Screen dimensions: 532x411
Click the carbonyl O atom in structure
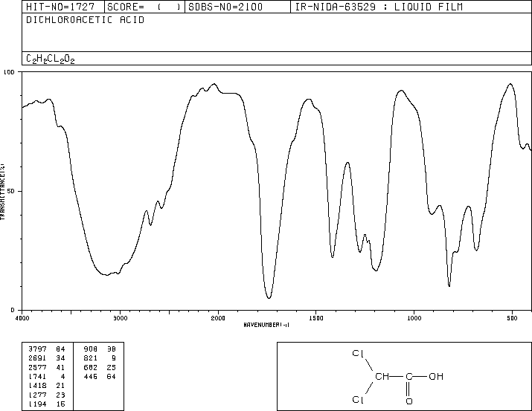[x=409, y=401]
